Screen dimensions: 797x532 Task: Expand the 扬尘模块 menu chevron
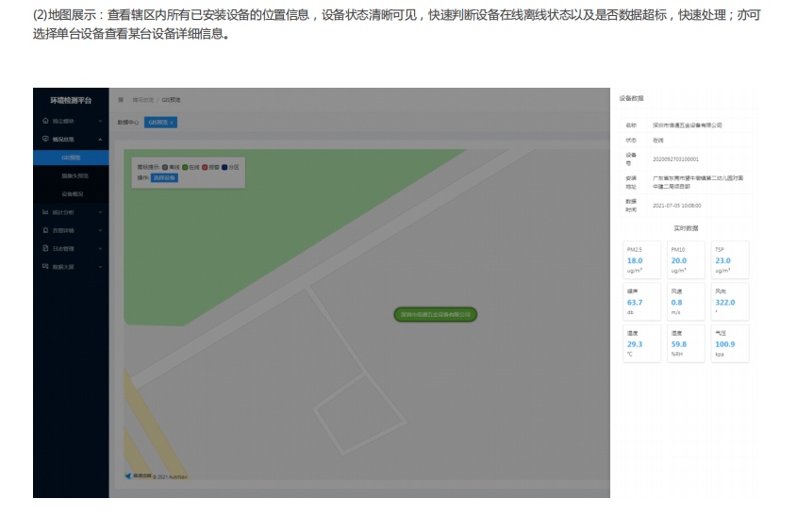100,122
